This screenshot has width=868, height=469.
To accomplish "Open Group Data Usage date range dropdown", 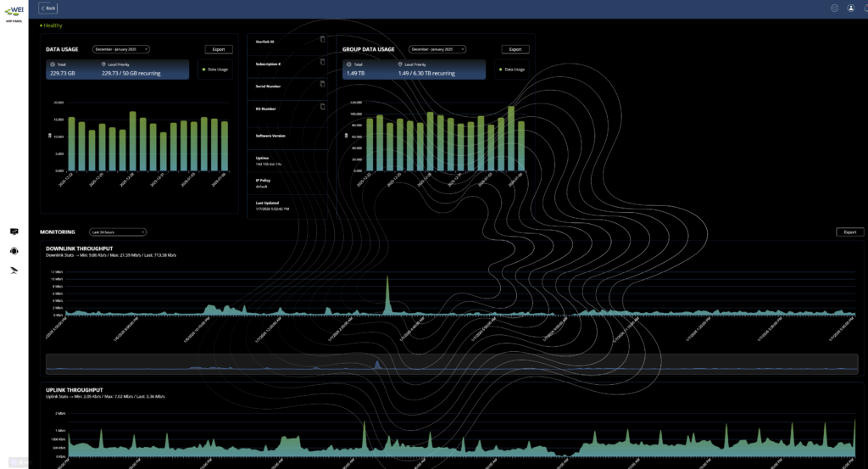I will point(437,49).
